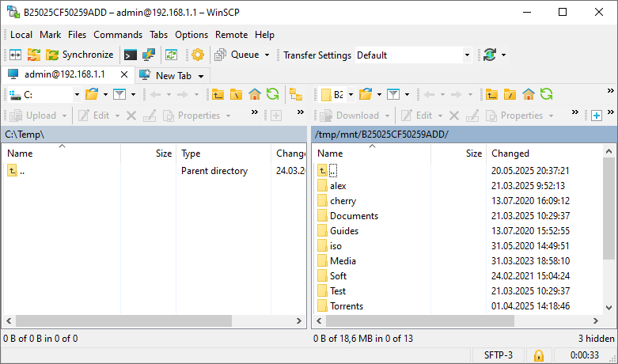Screen dimensions: 618x364
Task: Sort remote files by Changed column
Action: point(510,154)
